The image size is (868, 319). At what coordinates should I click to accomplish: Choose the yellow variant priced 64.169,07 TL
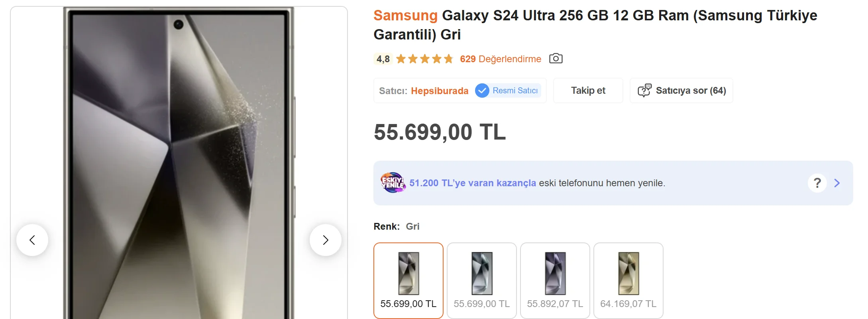click(x=628, y=280)
